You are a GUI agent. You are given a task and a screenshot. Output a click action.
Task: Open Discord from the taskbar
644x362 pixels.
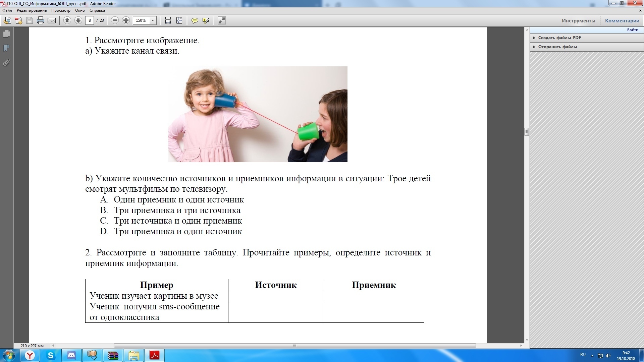click(x=71, y=355)
